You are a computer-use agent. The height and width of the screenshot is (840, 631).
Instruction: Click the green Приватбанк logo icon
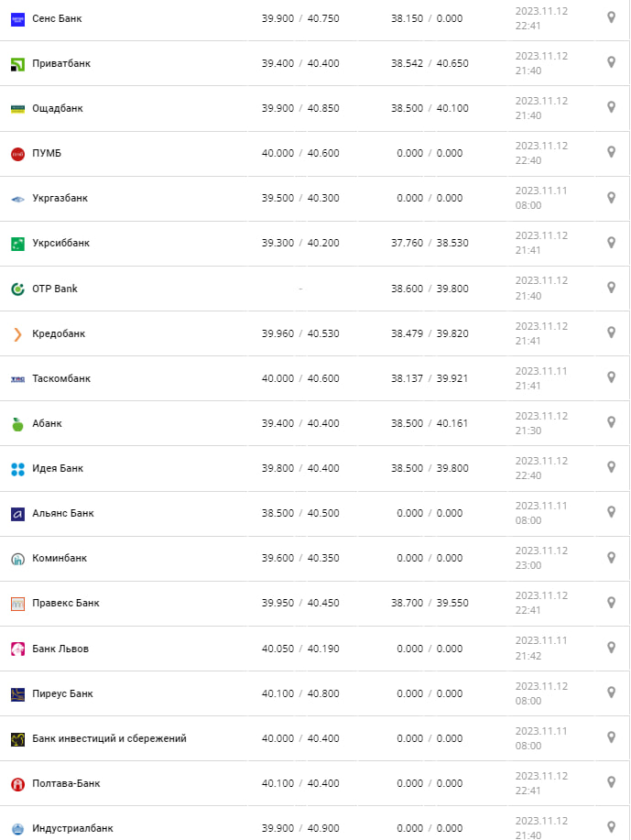[x=17, y=64]
